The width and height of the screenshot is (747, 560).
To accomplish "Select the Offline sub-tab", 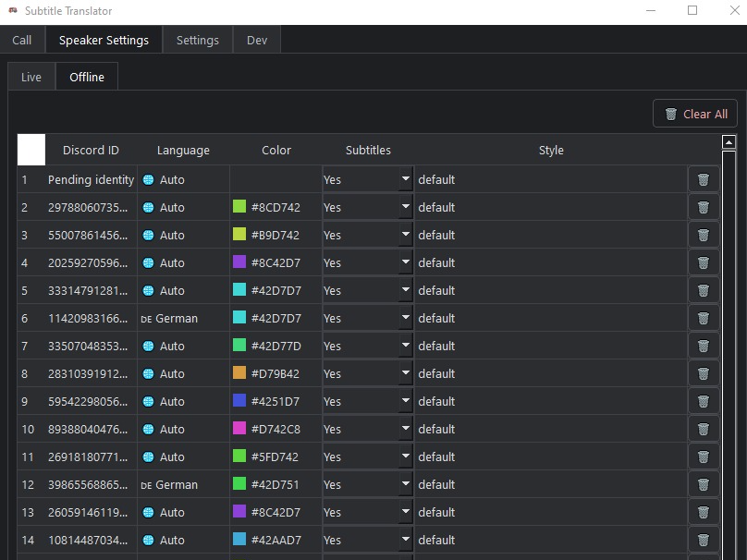I will (87, 77).
